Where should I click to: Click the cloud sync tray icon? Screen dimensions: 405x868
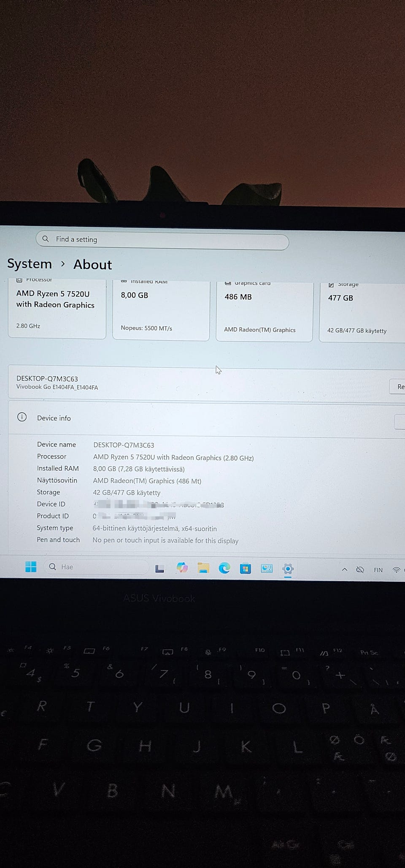pyautogui.click(x=360, y=570)
